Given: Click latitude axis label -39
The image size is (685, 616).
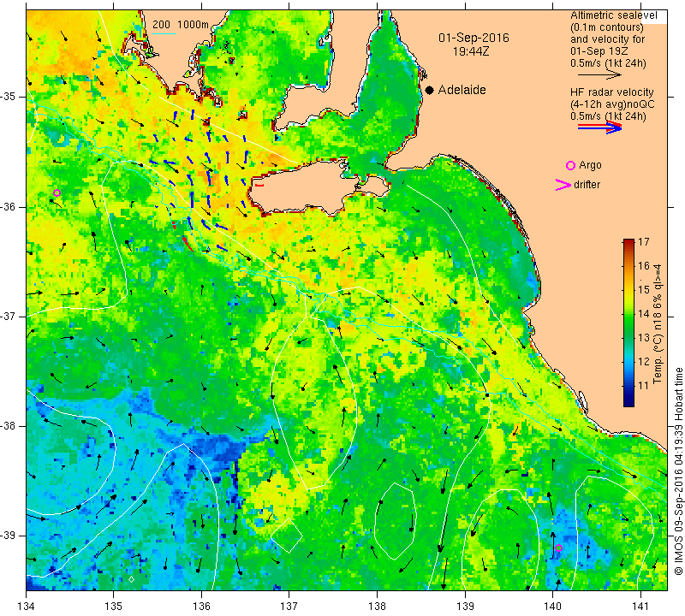Looking at the screenshot, I should (9, 536).
